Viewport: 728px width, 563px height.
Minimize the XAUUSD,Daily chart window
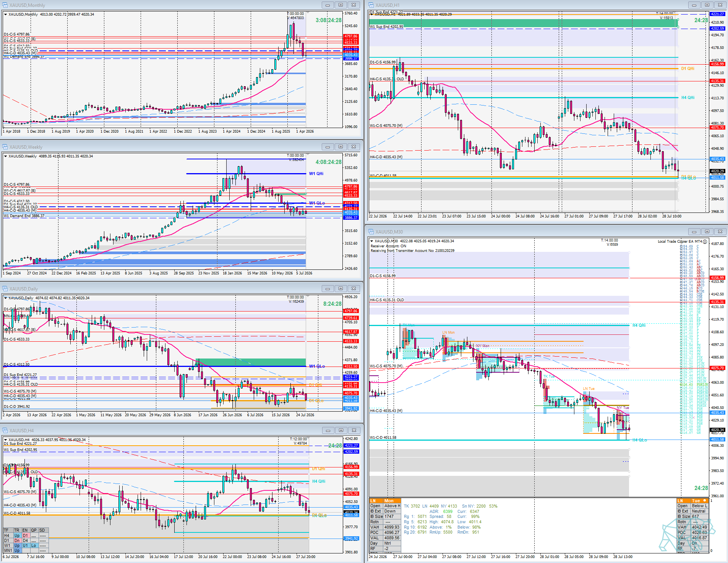click(328, 289)
